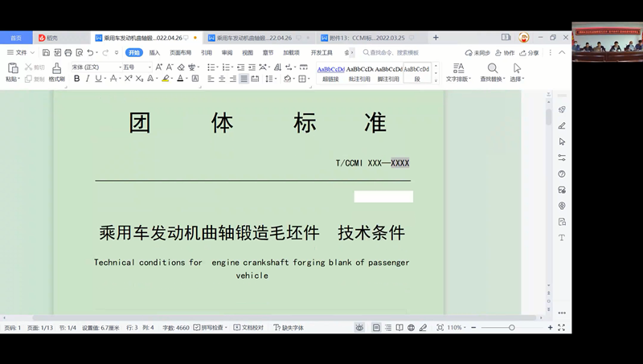
Task: Toggle spell check in status bar
Action: click(x=210, y=328)
